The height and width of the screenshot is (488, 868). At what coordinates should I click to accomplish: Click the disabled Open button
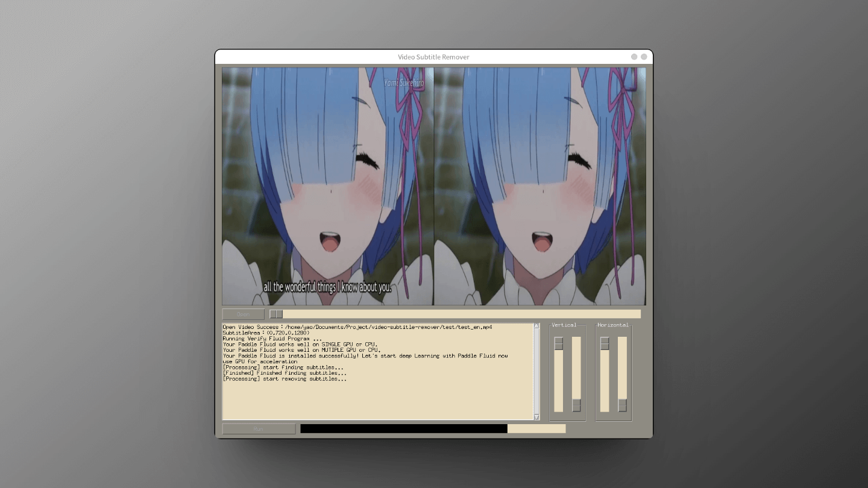pyautogui.click(x=244, y=314)
